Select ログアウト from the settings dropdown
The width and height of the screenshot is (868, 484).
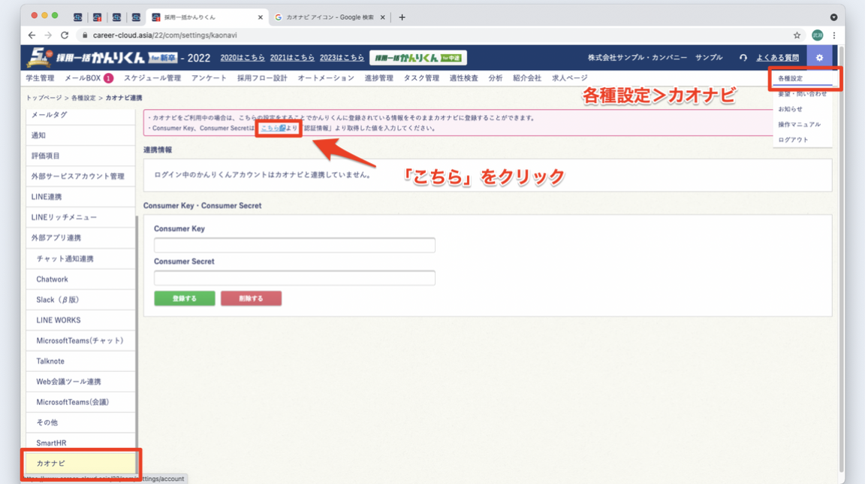[x=793, y=140]
